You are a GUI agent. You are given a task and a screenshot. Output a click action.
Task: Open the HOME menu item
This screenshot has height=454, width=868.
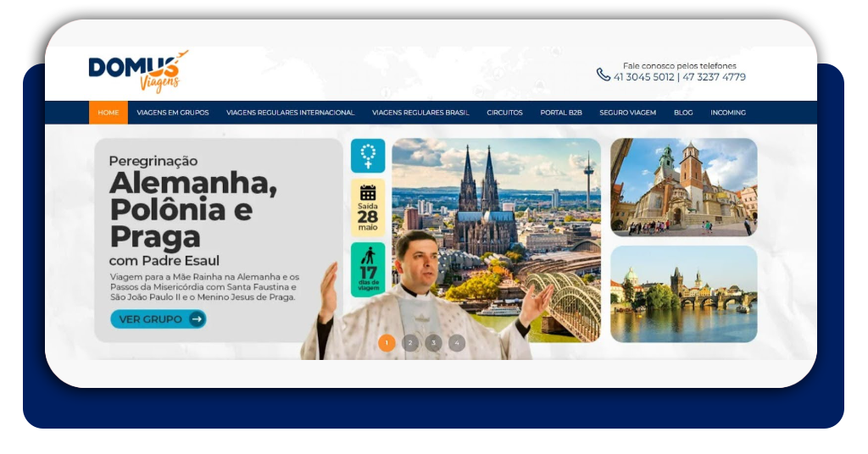click(x=108, y=113)
